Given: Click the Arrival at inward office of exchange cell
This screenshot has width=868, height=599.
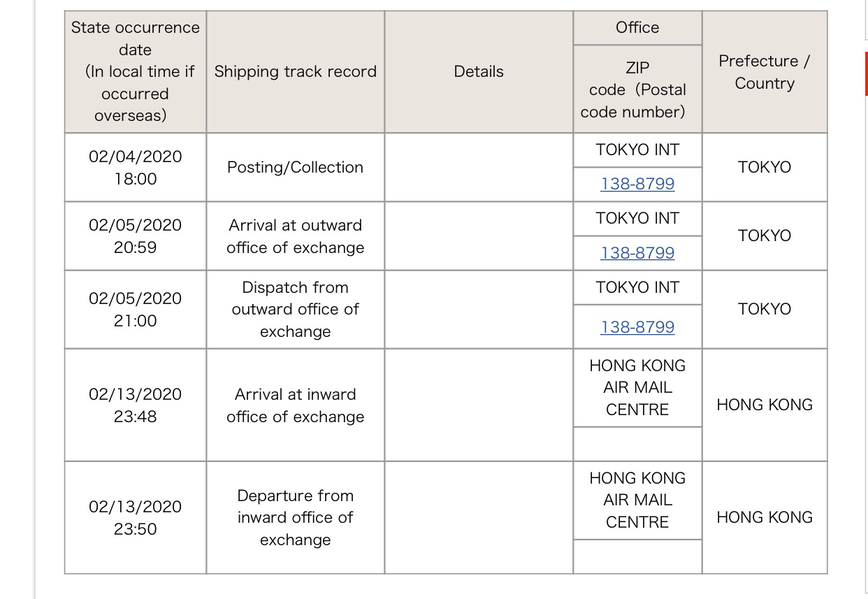Looking at the screenshot, I should tap(296, 405).
